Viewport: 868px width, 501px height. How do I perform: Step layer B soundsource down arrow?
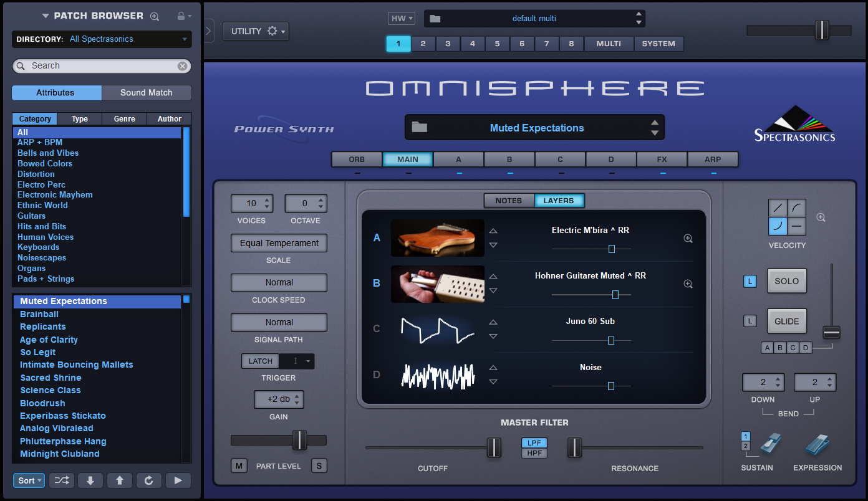click(493, 291)
